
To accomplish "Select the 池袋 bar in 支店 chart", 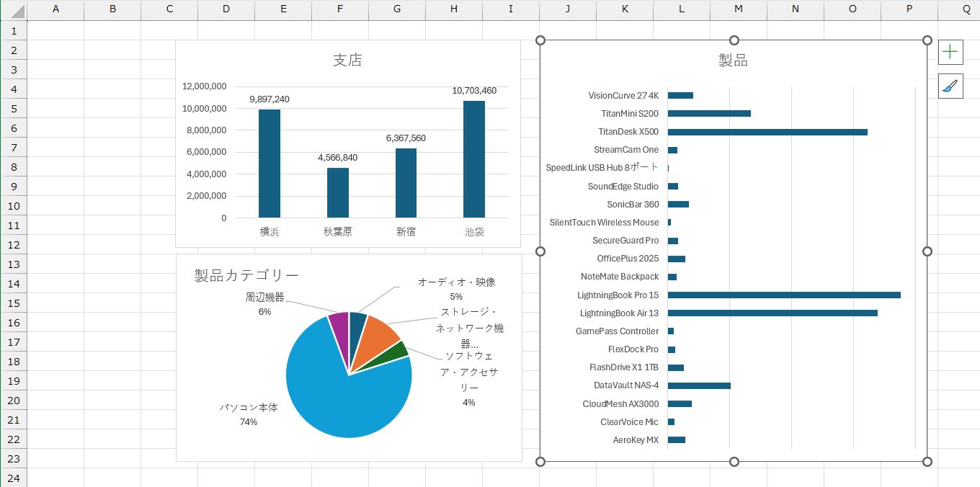I will (x=474, y=159).
